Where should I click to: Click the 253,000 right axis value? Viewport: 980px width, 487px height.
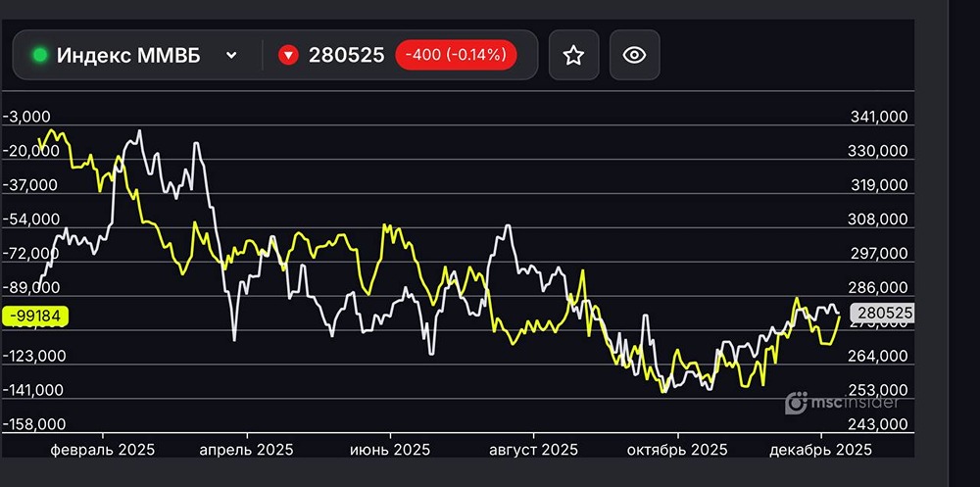click(879, 390)
